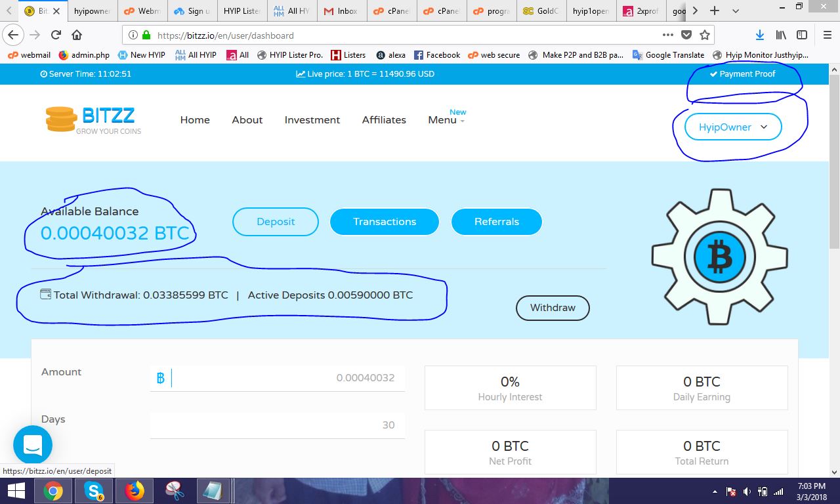
Task: Launch Chrome from the taskbar
Action: [53, 491]
